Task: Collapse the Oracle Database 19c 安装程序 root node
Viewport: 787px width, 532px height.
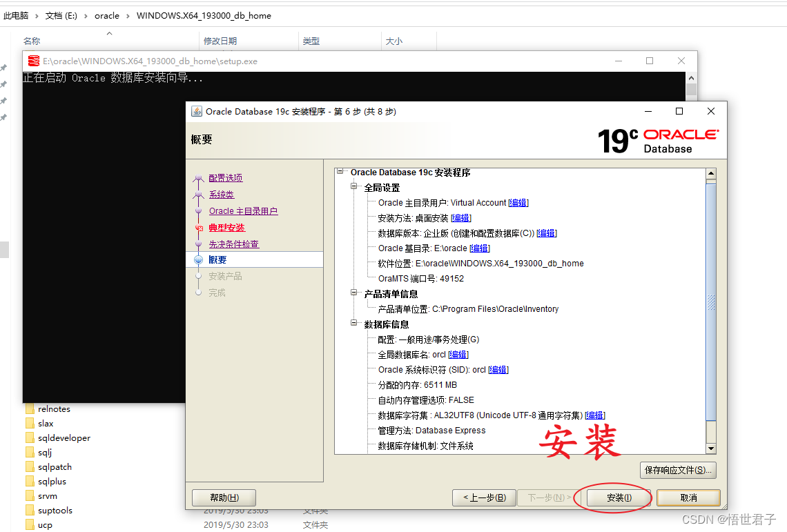Action: (x=340, y=171)
